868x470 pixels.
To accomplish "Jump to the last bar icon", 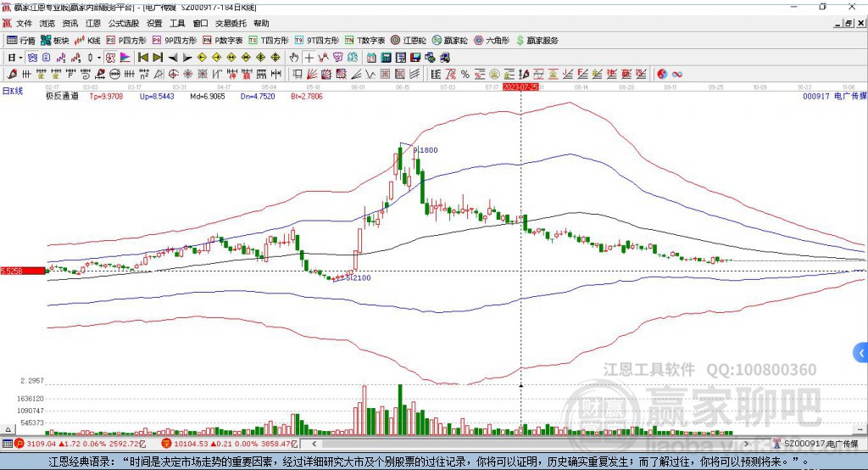I will click(158, 58).
